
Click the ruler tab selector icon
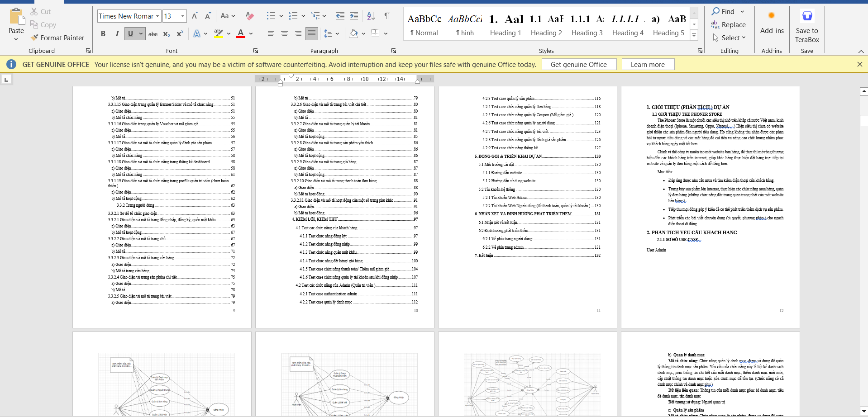(x=6, y=80)
